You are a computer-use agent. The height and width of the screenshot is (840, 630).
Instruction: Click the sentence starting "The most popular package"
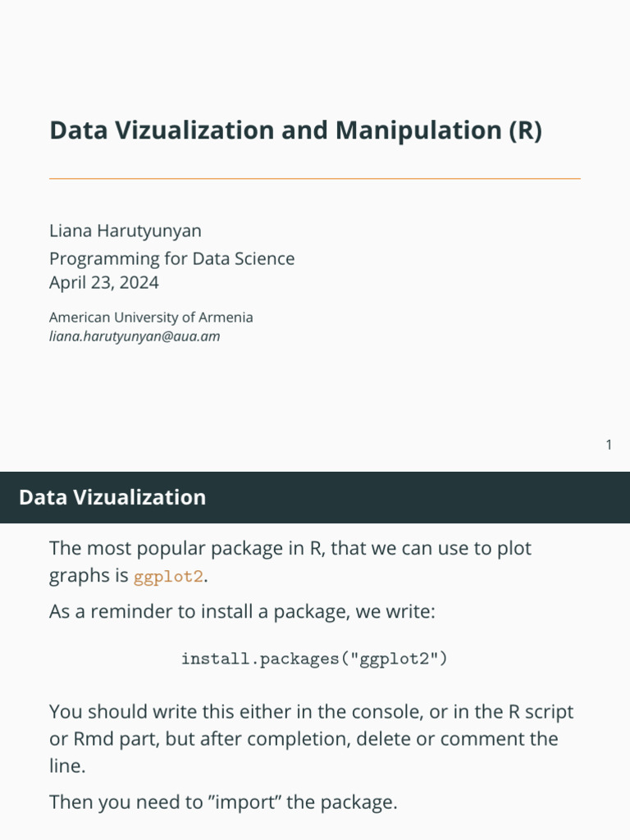pos(290,548)
